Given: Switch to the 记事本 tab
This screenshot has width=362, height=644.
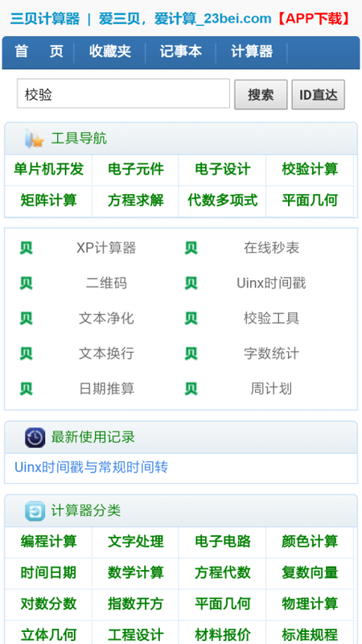Looking at the screenshot, I should click(x=180, y=52).
